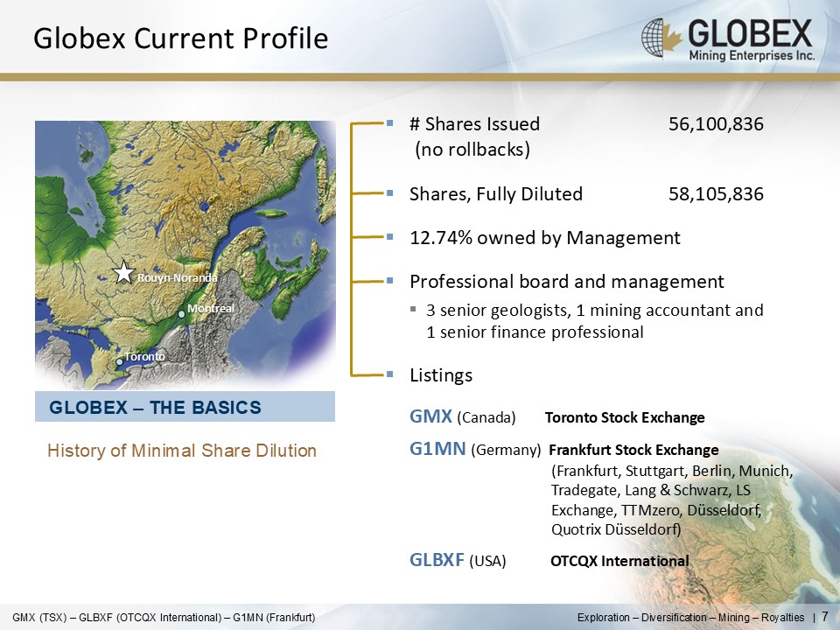
Task: Select the 56,100,836 shares issued figure
Action: click(x=716, y=124)
